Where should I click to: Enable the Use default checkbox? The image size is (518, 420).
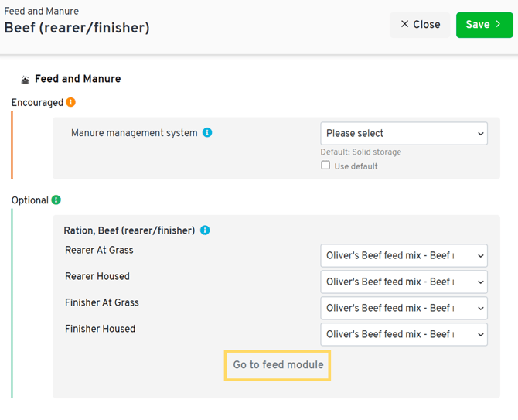(x=325, y=166)
